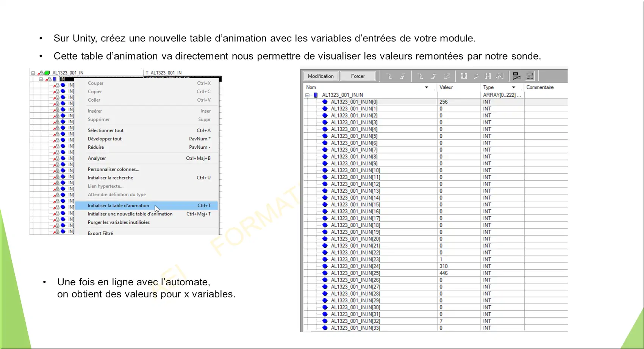
Task: Click the green block icon beside AL1323_001_IN
Action: tap(47, 73)
